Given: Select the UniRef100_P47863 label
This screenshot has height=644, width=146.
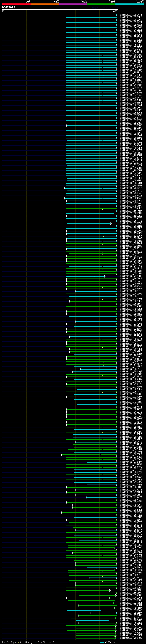Looking at the screenshot, I should point(131,633).
